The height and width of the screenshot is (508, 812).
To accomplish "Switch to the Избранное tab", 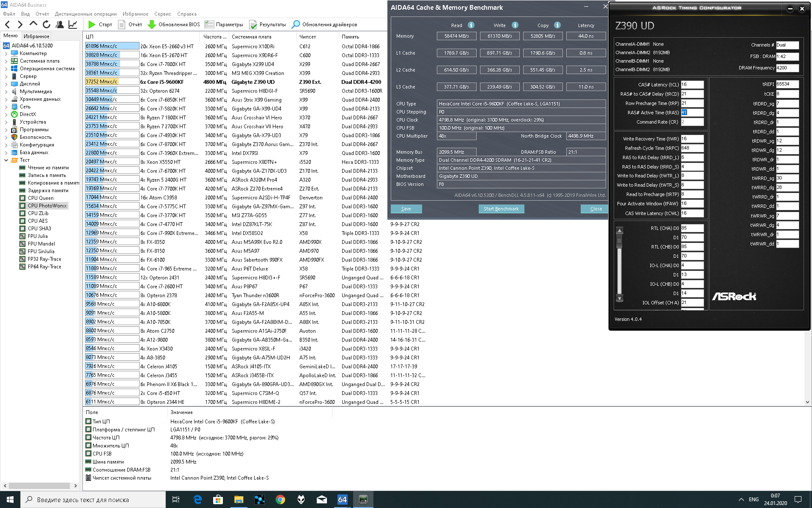I will point(36,36).
